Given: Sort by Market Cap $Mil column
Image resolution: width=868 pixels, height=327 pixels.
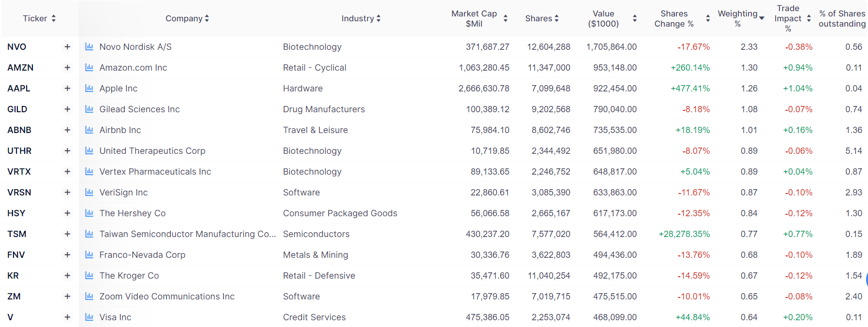Looking at the screenshot, I should [479, 18].
